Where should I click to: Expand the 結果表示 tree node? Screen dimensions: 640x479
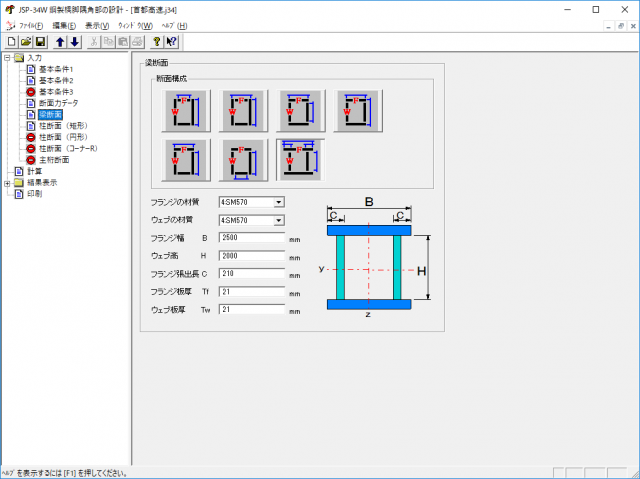(x=8, y=183)
